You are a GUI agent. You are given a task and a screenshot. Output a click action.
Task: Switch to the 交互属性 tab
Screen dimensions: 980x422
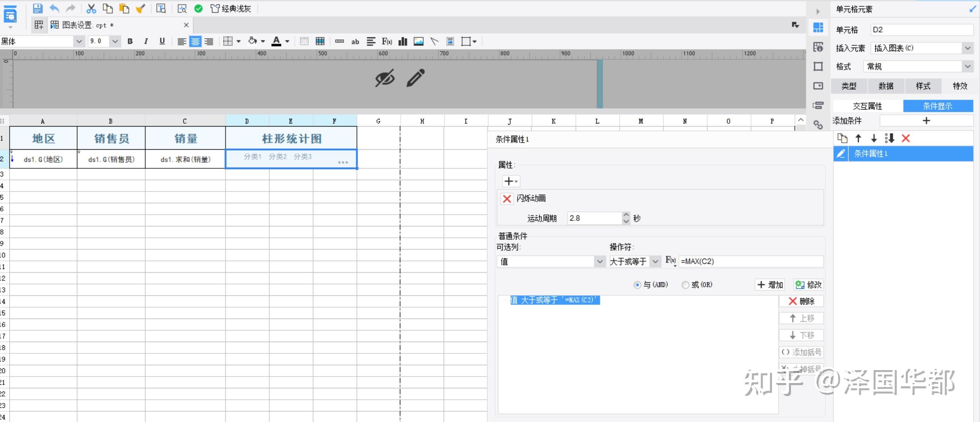pos(867,105)
